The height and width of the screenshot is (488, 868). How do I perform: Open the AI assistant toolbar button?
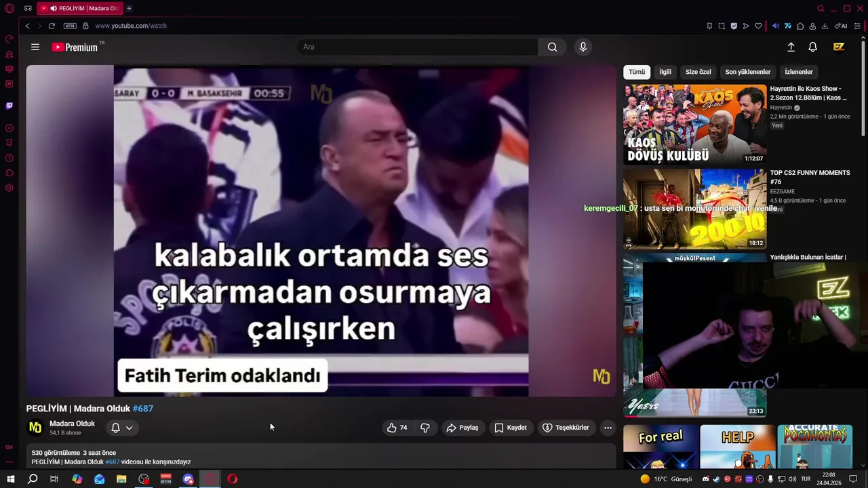(841, 26)
